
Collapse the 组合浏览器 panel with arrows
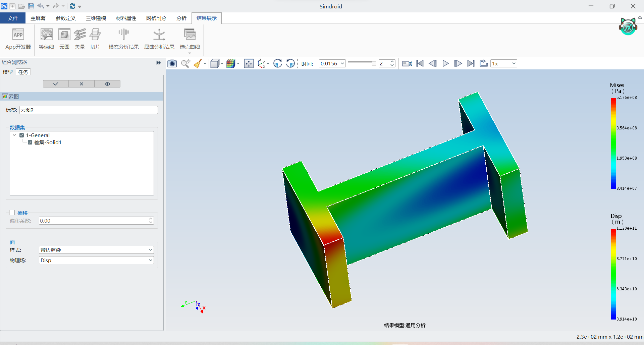[159, 63]
